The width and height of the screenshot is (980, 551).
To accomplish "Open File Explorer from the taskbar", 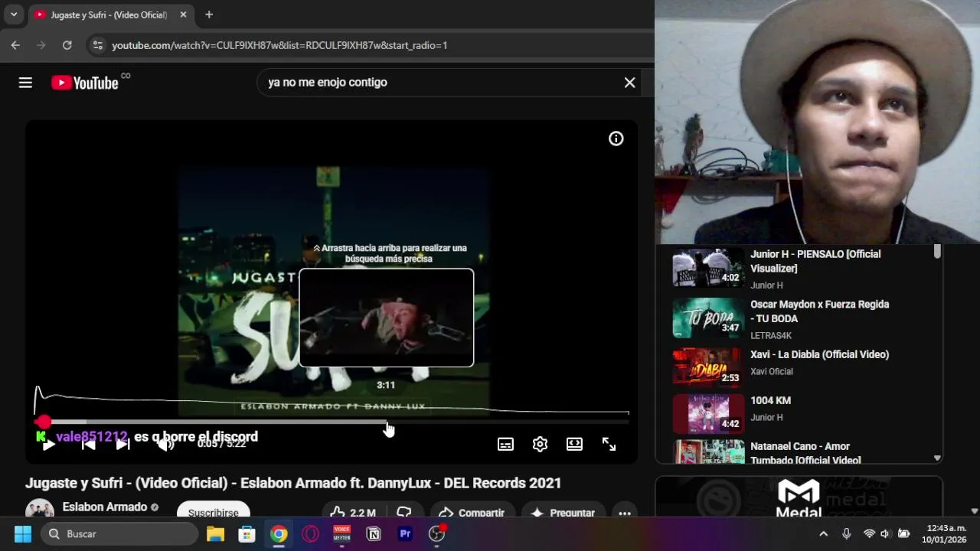I will click(x=215, y=534).
